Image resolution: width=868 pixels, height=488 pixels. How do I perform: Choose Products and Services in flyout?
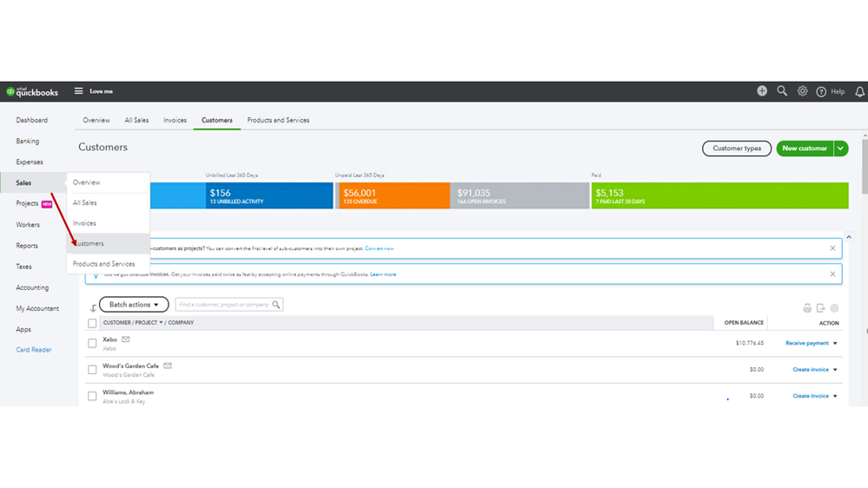pos(108,264)
